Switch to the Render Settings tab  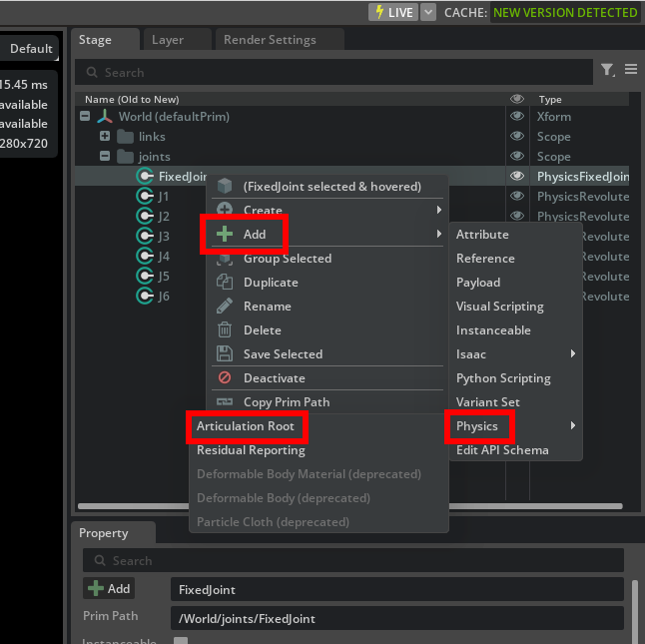(270, 40)
